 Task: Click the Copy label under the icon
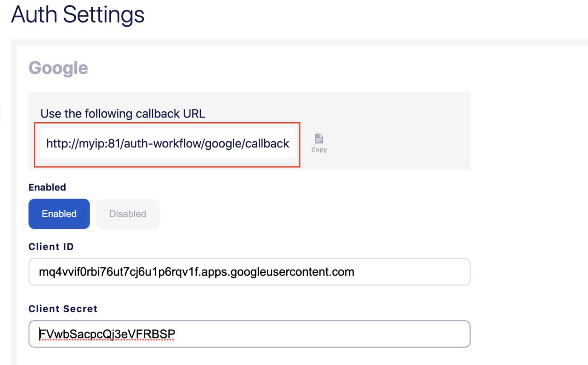click(x=319, y=150)
